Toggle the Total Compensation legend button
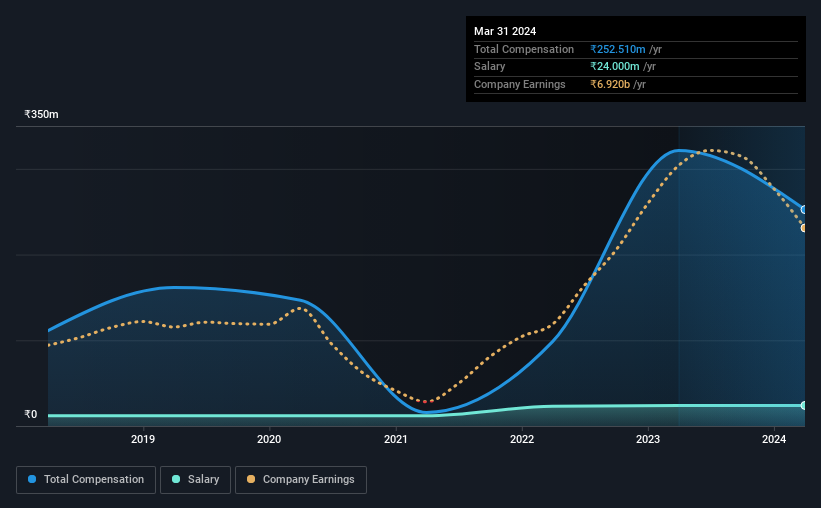The height and width of the screenshot is (508, 821). coord(86,480)
